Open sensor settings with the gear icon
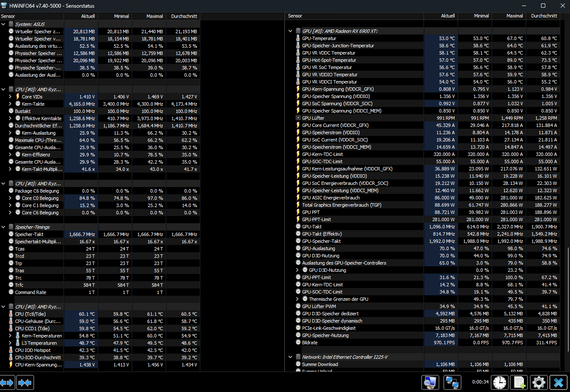570x392 pixels. [539, 383]
